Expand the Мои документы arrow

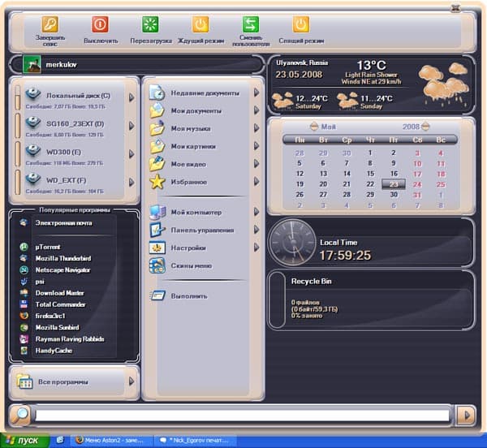256,110
